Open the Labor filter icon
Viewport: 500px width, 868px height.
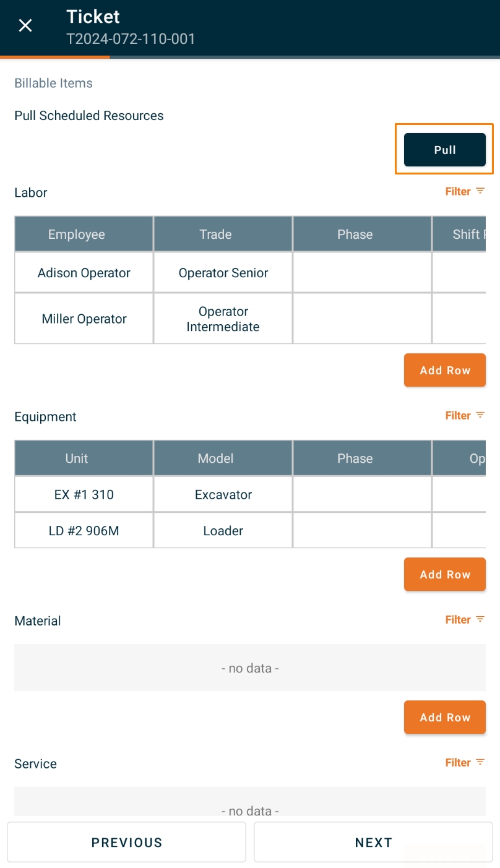click(x=480, y=191)
